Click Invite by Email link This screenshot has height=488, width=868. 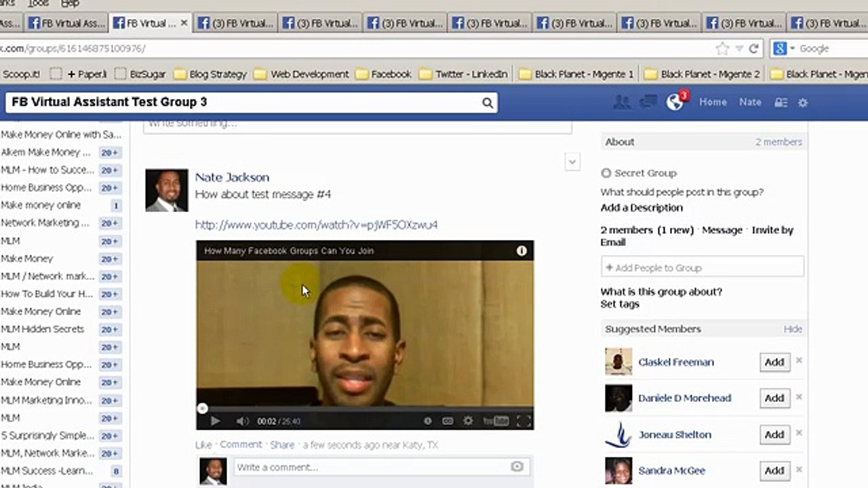696,236
